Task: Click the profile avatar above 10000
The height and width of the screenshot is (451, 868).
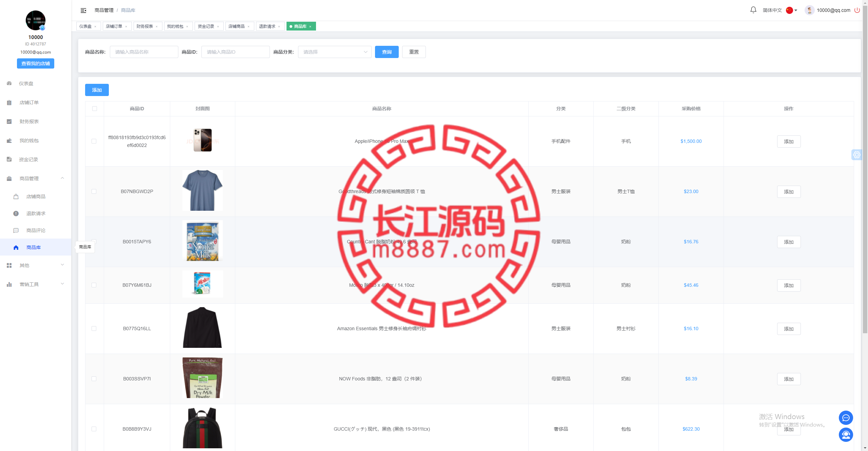Action: pos(36,20)
